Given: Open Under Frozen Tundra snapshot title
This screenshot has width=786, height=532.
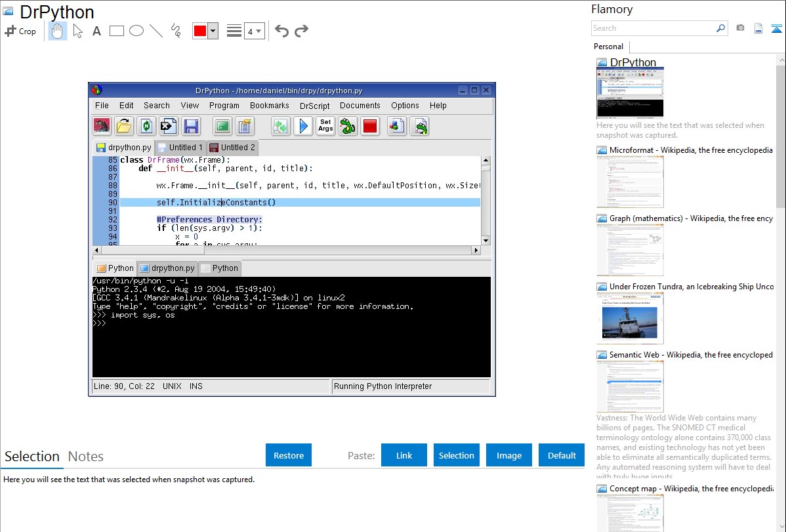Looking at the screenshot, I should [x=692, y=286].
